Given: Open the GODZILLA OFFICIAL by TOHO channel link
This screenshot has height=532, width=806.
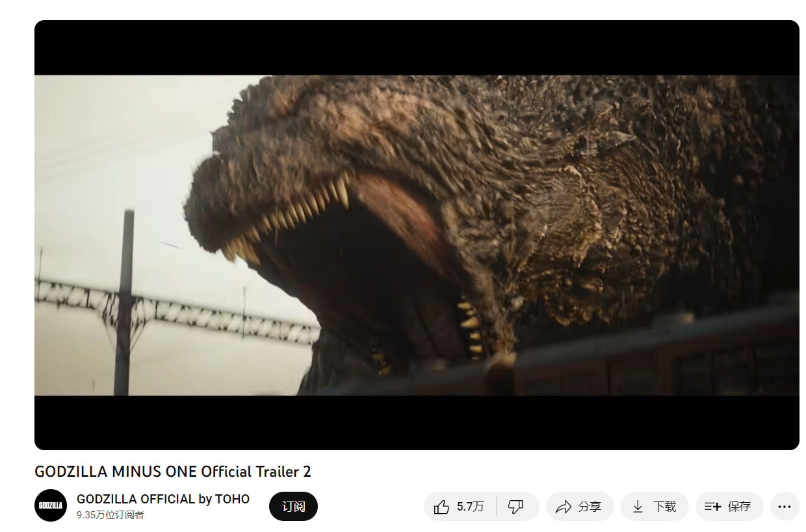Looking at the screenshot, I should pos(163,499).
